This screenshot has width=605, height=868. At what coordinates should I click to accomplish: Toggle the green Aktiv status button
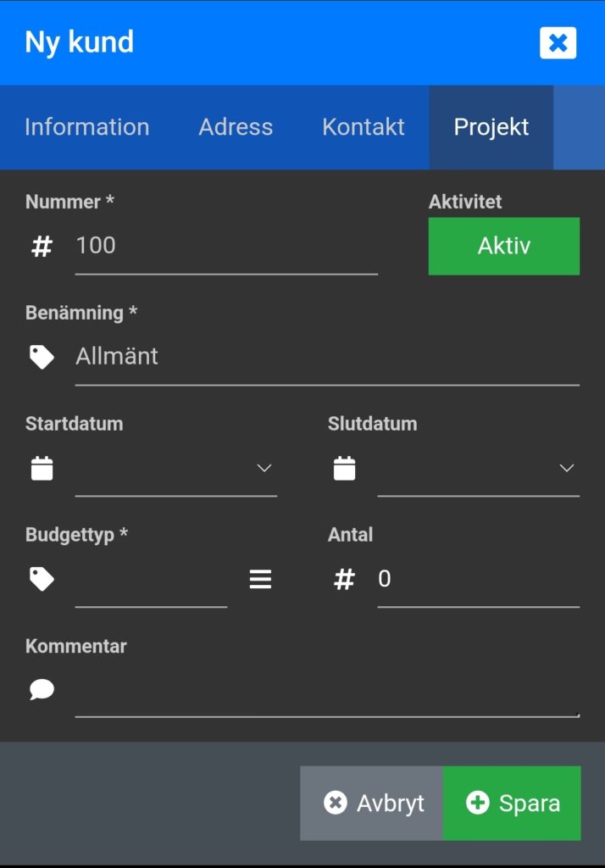pyautogui.click(x=503, y=246)
